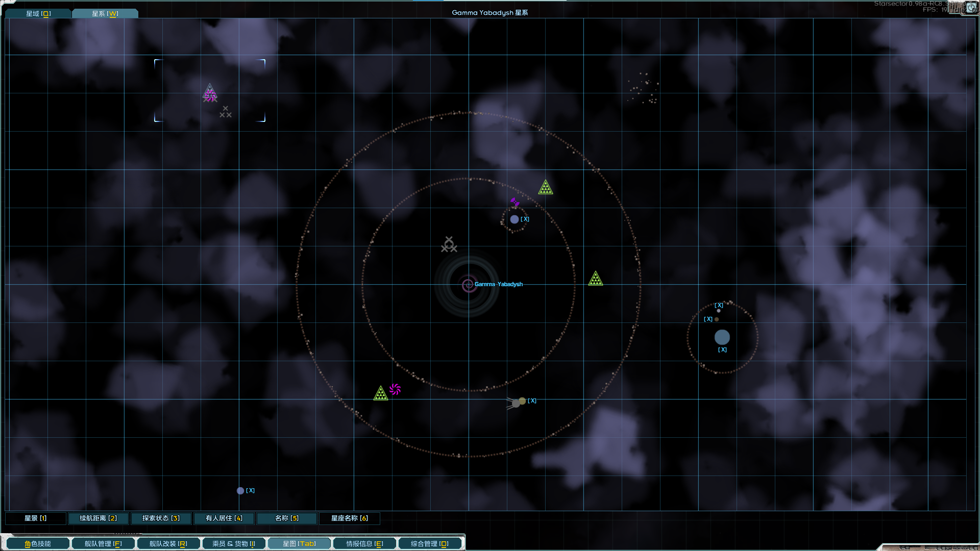Toggle the 续航距离 [2] range filter
The width and height of the screenshot is (980, 551).
click(99, 518)
